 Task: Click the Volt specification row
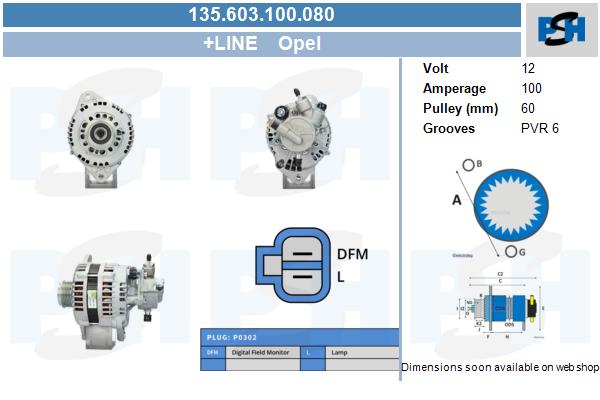(x=480, y=68)
